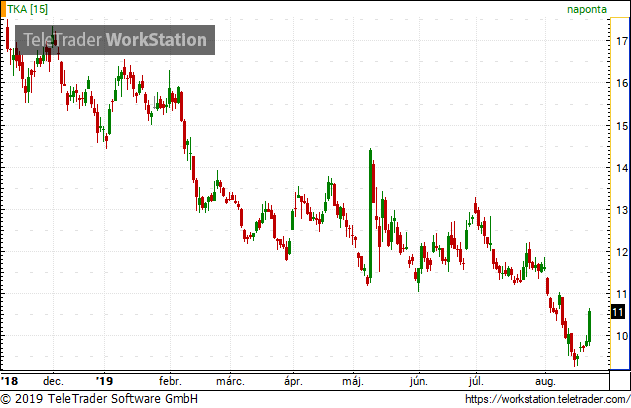This screenshot has height=408, width=631.
Task: Click the 15 price axis label
Action: (x=622, y=126)
